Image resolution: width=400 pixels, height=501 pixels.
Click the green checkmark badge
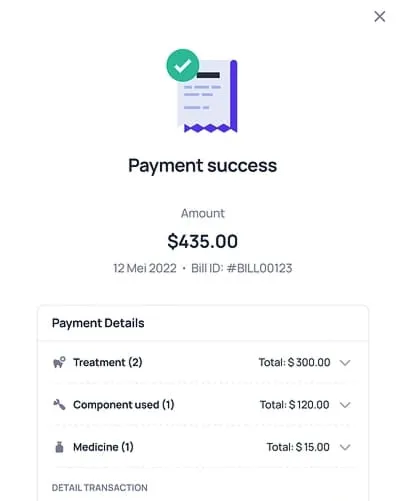tap(183, 65)
